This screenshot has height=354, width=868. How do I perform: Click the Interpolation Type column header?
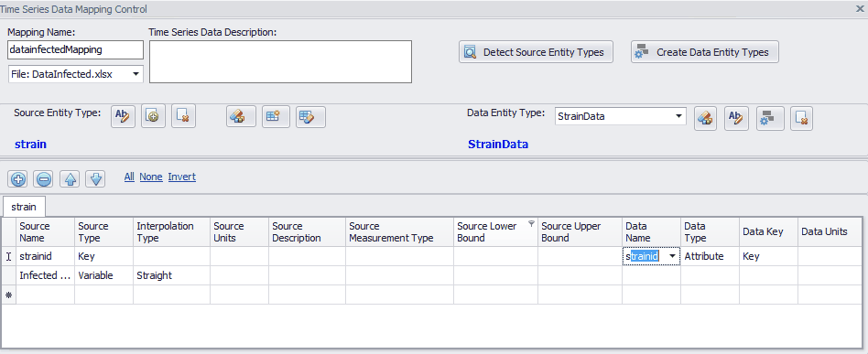click(x=171, y=231)
